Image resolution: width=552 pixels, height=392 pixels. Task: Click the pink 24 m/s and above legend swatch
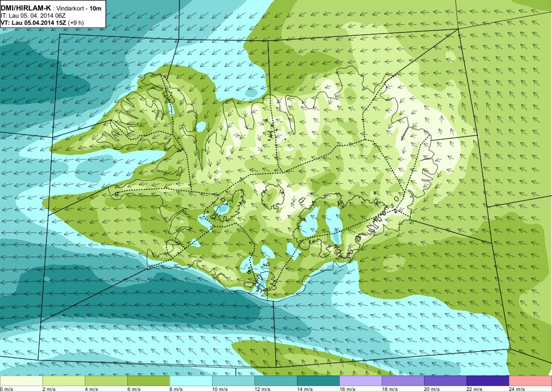pos(530,381)
